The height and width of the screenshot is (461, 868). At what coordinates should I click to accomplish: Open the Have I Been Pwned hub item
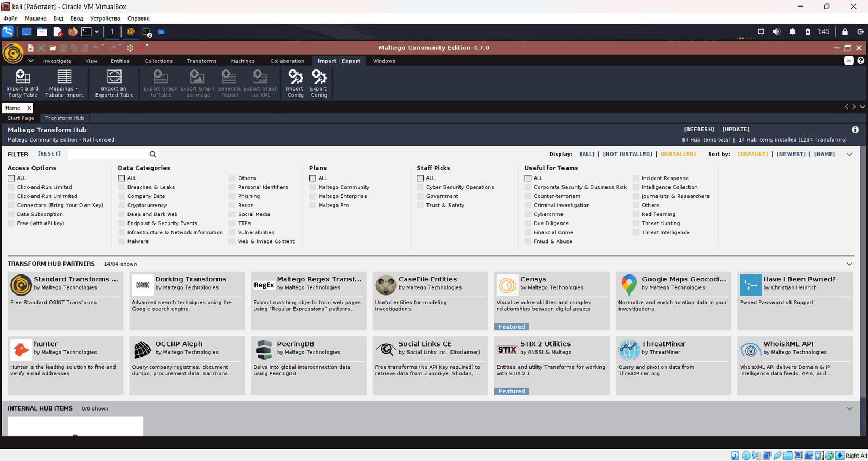click(x=795, y=300)
